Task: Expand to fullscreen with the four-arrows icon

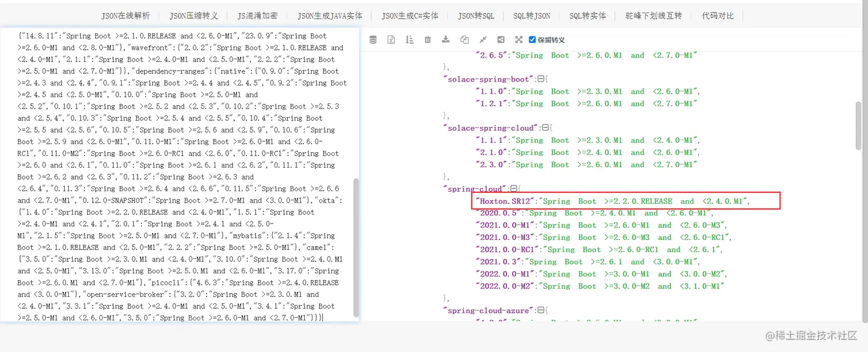Action: click(x=518, y=39)
